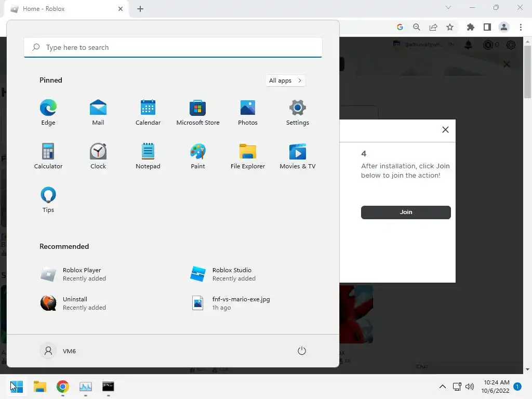Click the Chrome page vertical scrollbar
532x399 pixels.
click(x=528, y=72)
